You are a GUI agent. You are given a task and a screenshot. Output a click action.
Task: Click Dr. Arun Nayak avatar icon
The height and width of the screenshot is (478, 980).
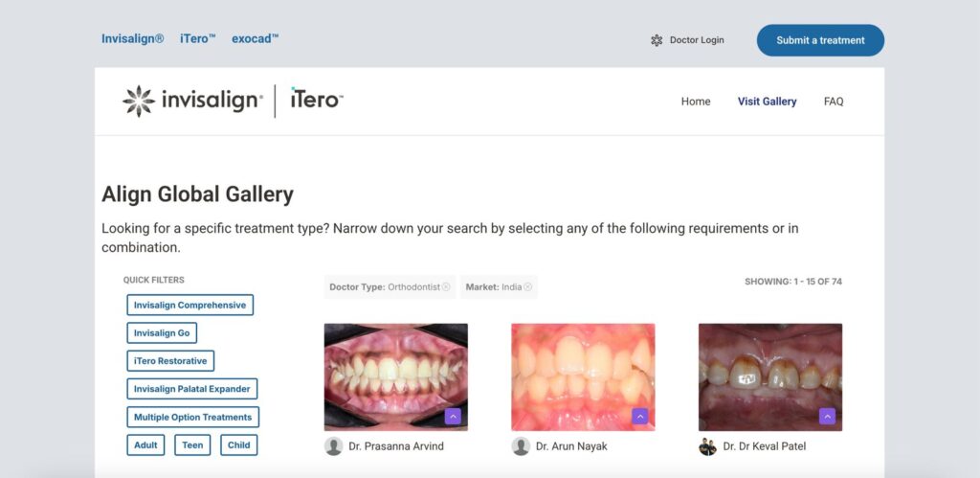(521, 446)
